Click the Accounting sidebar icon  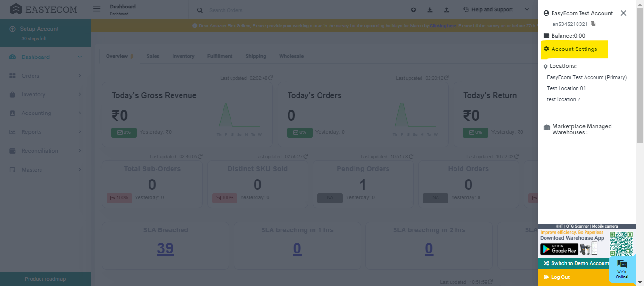[x=12, y=114]
